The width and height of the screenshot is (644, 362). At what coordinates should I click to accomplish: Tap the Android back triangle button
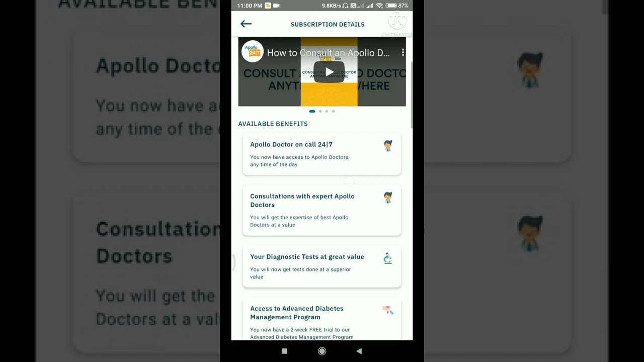pyautogui.click(x=359, y=351)
